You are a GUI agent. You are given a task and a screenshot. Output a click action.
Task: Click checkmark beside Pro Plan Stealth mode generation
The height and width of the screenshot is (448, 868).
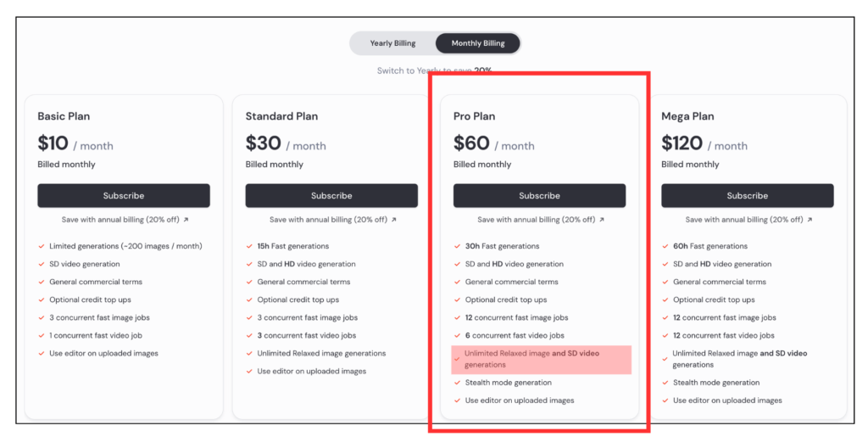[x=457, y=383]
